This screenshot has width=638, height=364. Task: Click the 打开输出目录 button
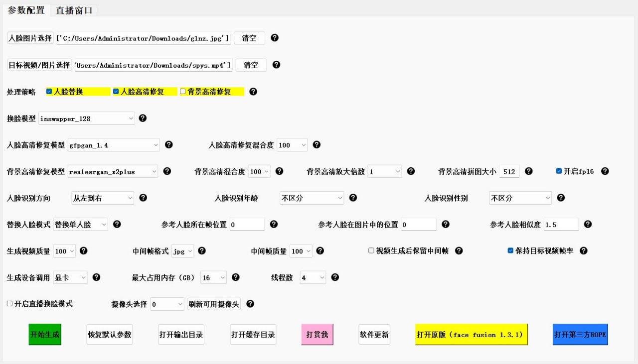(x=181, y=335)
